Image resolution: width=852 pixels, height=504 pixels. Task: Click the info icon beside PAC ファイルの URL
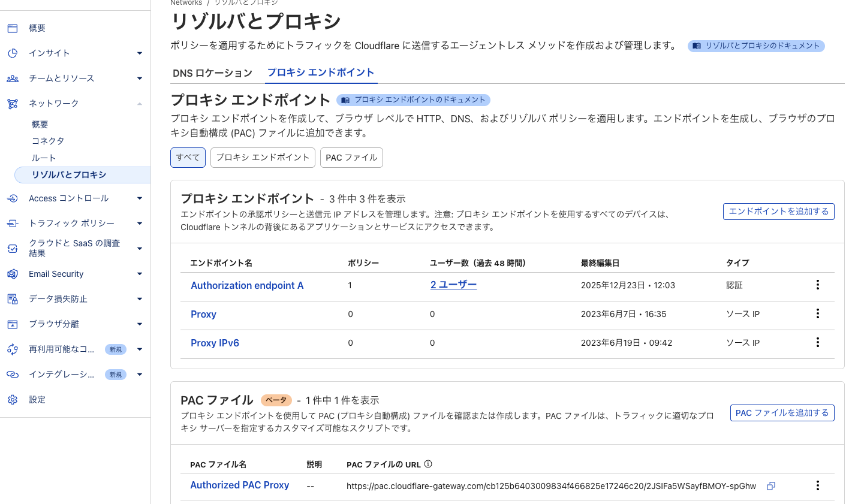pyautogui.click(x=427, y=463)
